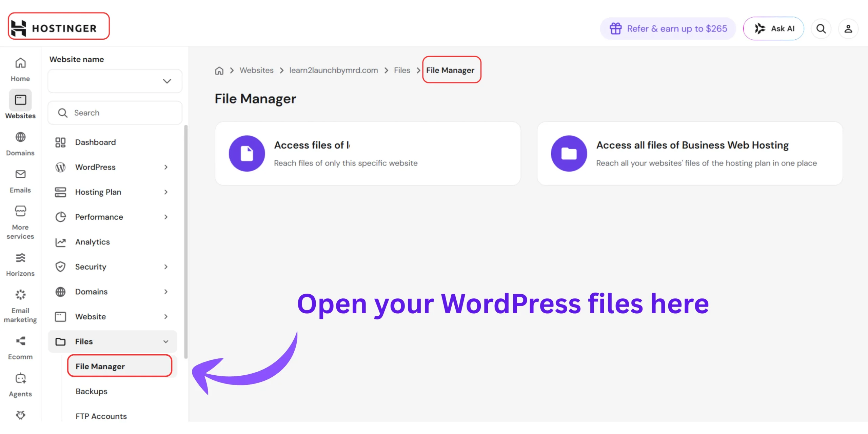
Task: Go to learn2launchbymrd.com breadcrumb
Action: pyautogui.click(x=333, y=70)
